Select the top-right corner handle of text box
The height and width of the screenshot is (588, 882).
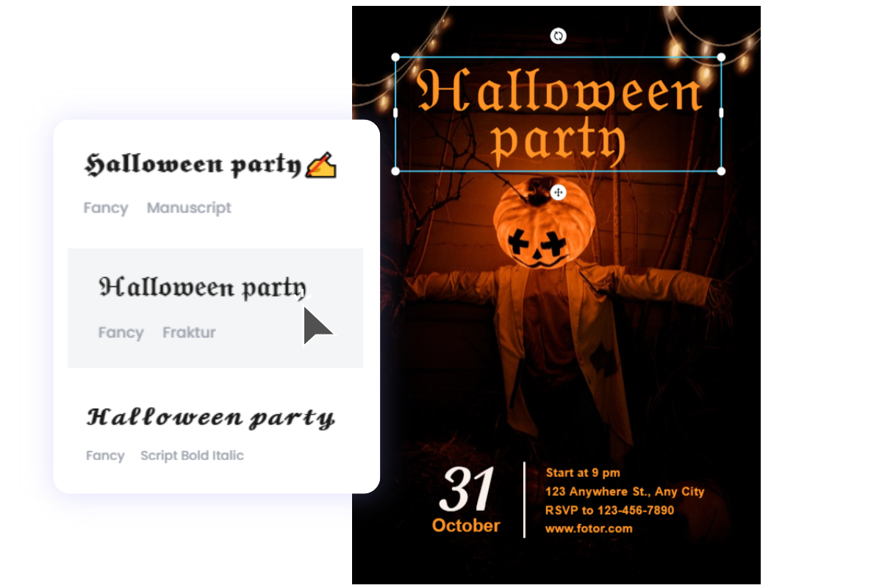(721, 57)
